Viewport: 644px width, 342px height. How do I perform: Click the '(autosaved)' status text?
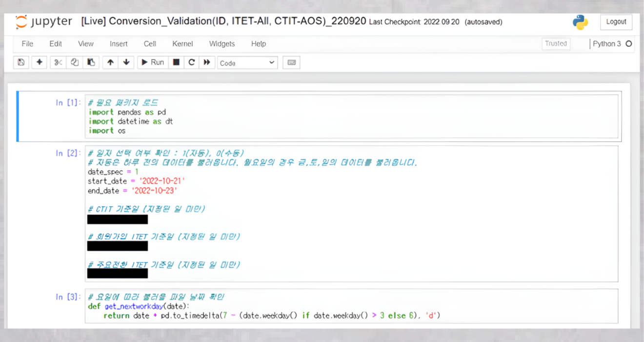pos(483,22)
